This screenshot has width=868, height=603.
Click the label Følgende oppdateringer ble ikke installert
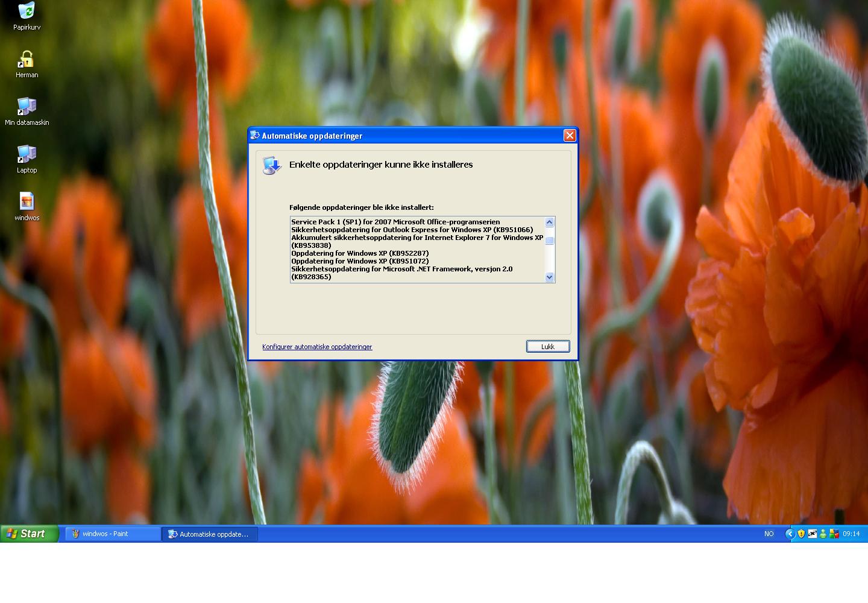click(x=362, y=207)
